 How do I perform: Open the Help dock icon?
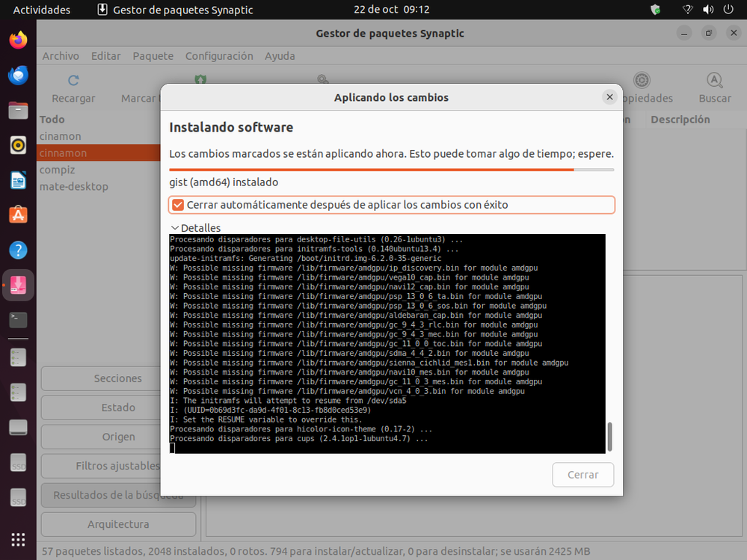[18, 250]
